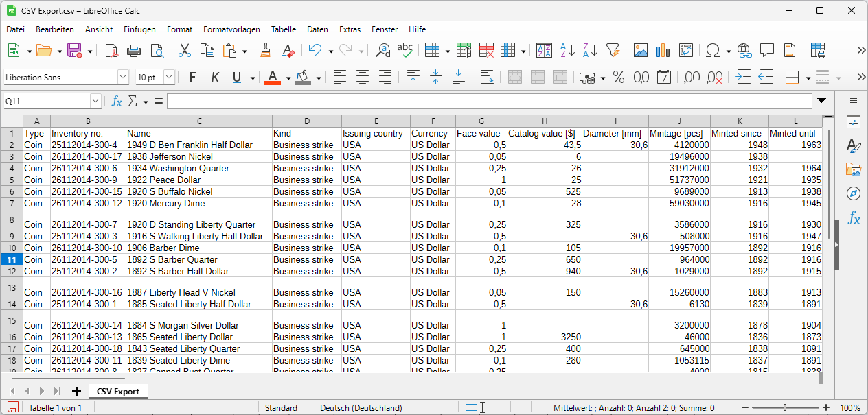Viewport: 868px width, 415px height.
Task: Sort the data descending
Action: point(590,50)
